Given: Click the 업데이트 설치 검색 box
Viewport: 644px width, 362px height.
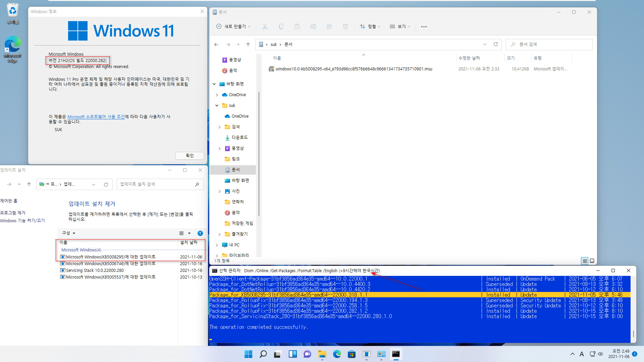Looking at the screenshot, I should [160, 184].
